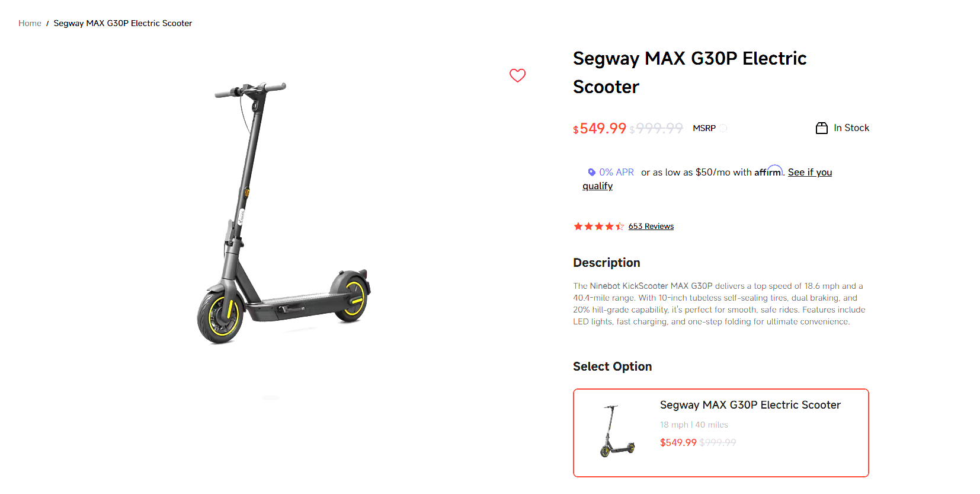Open the 653 Reviews link
The height and width of the screenshot is (494, 980).
[651, 227]
